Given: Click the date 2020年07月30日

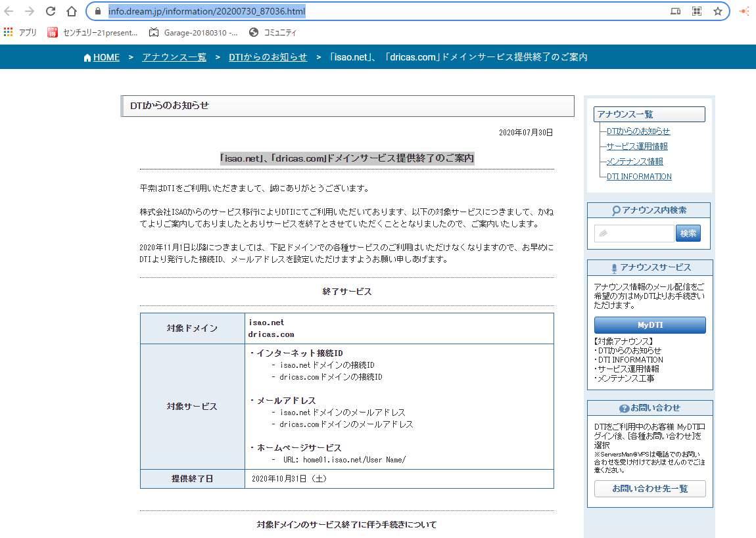Looking at the screenshot, I should point(526,133).
